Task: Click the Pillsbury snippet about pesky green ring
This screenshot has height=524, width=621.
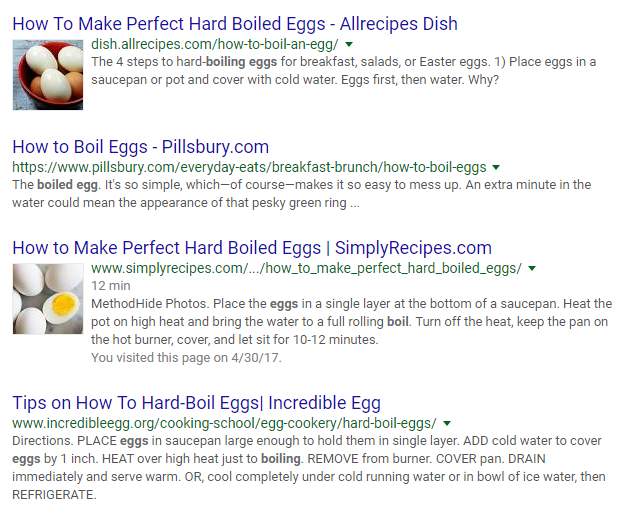Action: (301, 194)
